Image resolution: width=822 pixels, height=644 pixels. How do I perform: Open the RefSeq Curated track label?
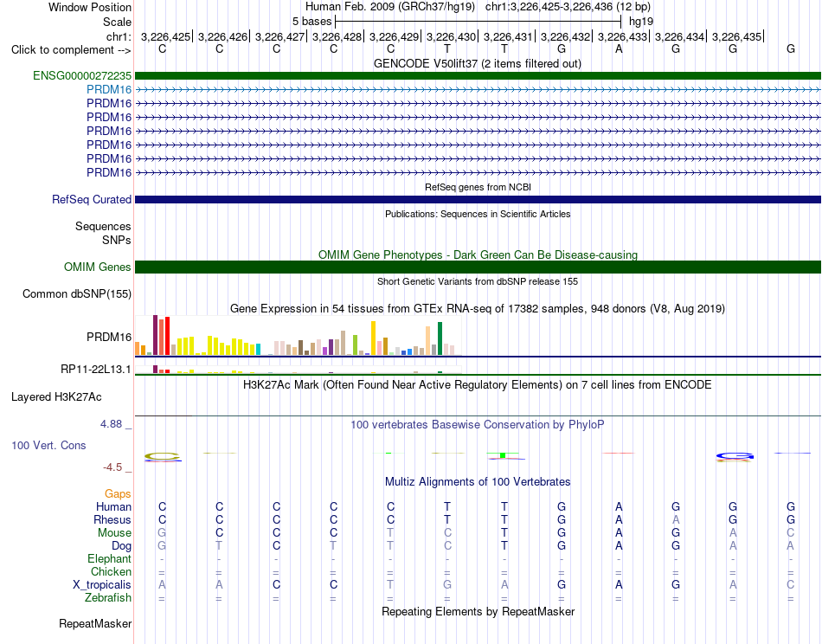pyautogui.click(x=92, y=199)
